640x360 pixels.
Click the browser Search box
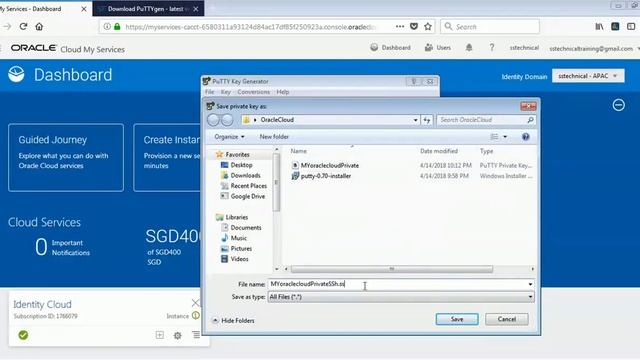click(490, 27)
